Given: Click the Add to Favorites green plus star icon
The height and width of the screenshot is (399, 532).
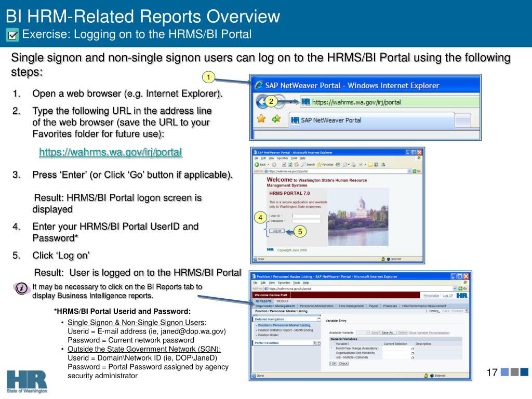Looking at the screenshot, I should pyautogui.click(x=276, y=118).
